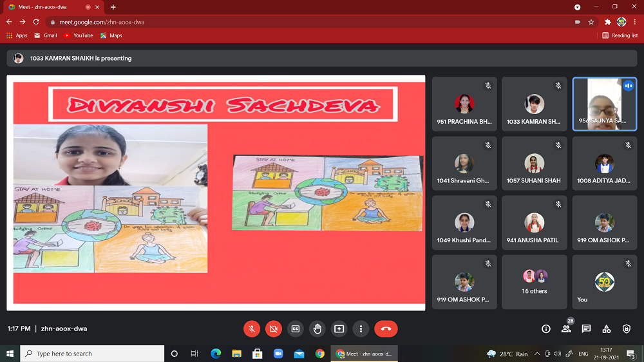The width and height of the screenshot is (644, 362).
Task: Open the Activities panel
Action: click(x=606, y=329)
